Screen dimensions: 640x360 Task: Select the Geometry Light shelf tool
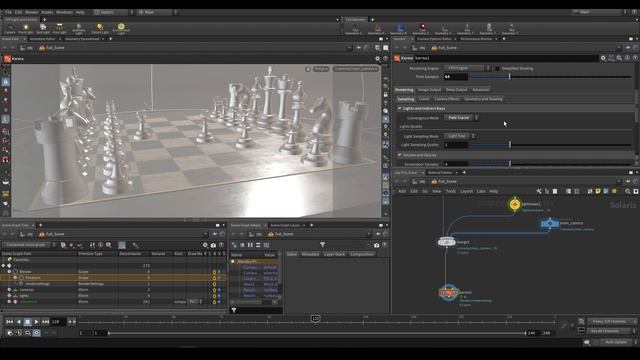79,29
